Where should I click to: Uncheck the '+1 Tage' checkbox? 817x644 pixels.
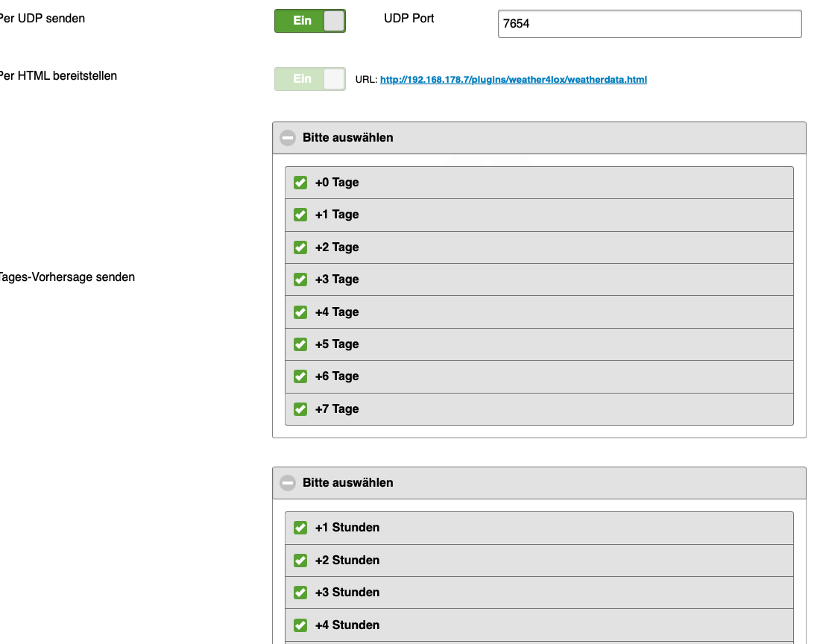[300, 215]
